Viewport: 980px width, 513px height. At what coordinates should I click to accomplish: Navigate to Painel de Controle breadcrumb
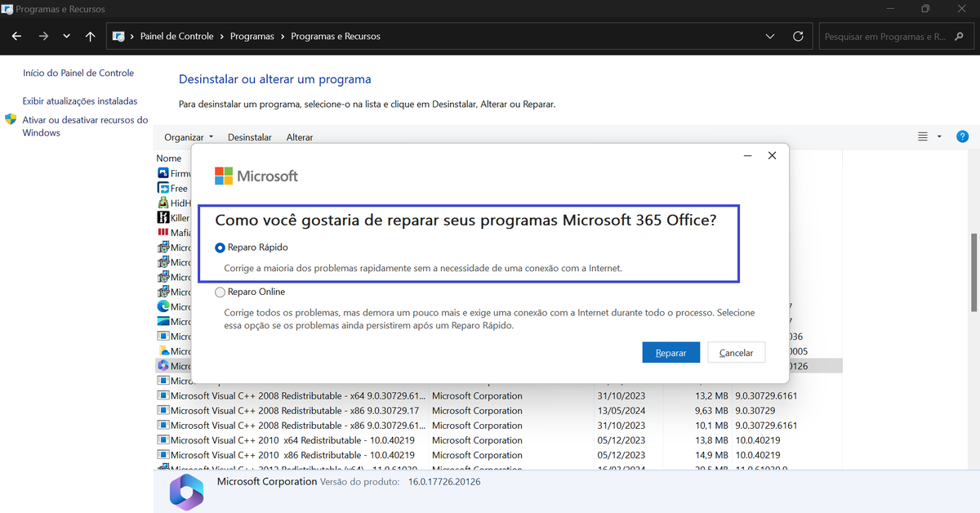click(x=176, y=37)
